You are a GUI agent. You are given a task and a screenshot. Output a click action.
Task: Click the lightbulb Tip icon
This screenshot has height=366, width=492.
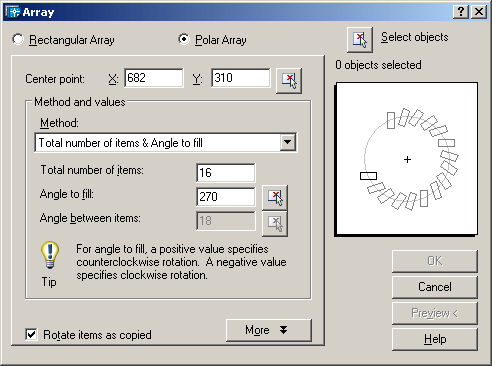[50, 255]
